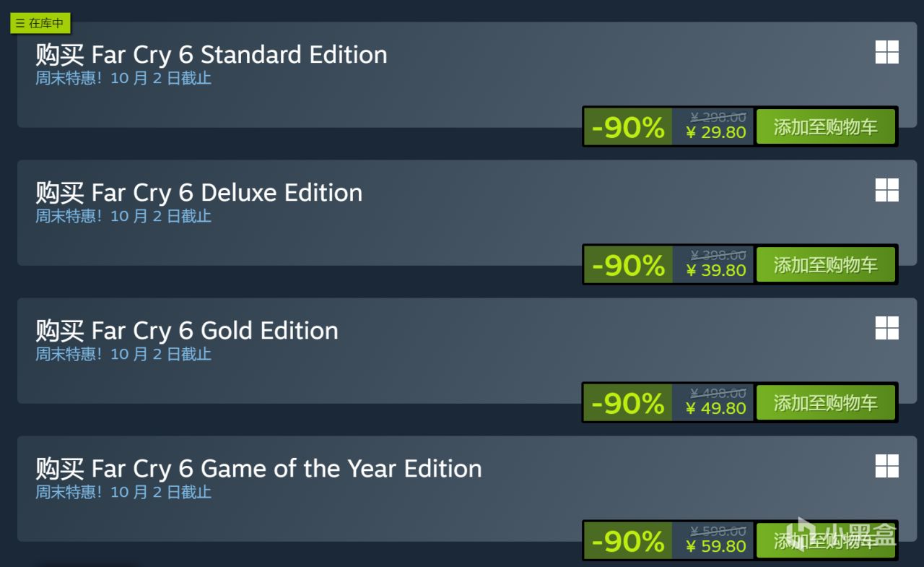Click the Windows icon for Gold Edition
This screenshot has height=567, width=924.
[887, 328]
